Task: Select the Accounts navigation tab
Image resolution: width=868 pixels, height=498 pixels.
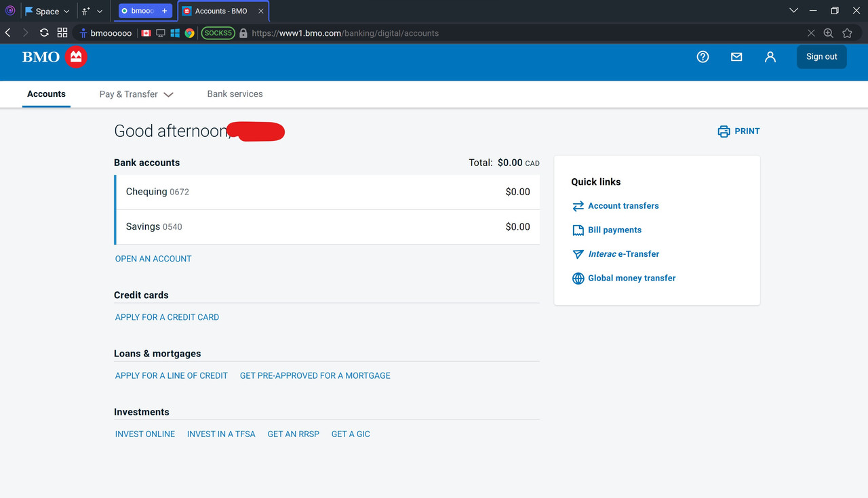Action: 46,94
